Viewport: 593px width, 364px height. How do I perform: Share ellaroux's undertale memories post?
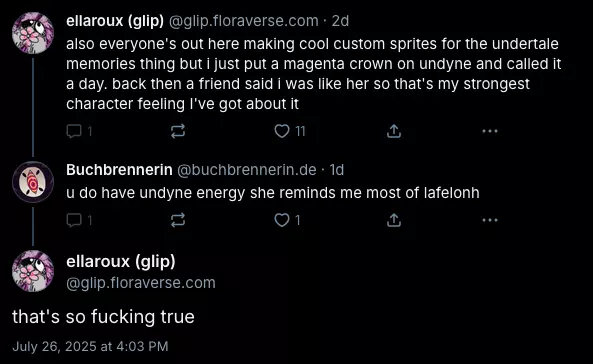click(x=394, y=131)
